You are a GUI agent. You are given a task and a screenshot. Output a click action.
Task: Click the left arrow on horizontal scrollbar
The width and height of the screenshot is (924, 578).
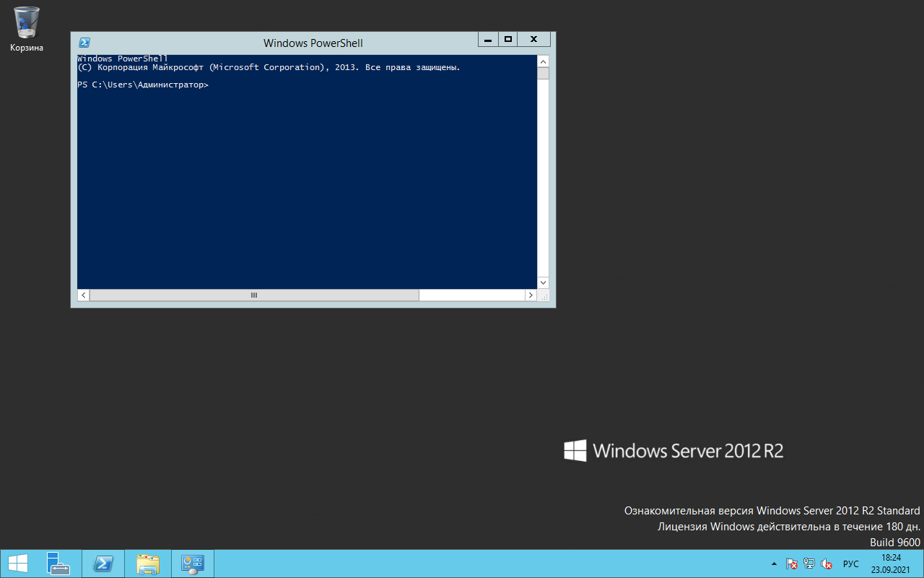tap(83, 295)
